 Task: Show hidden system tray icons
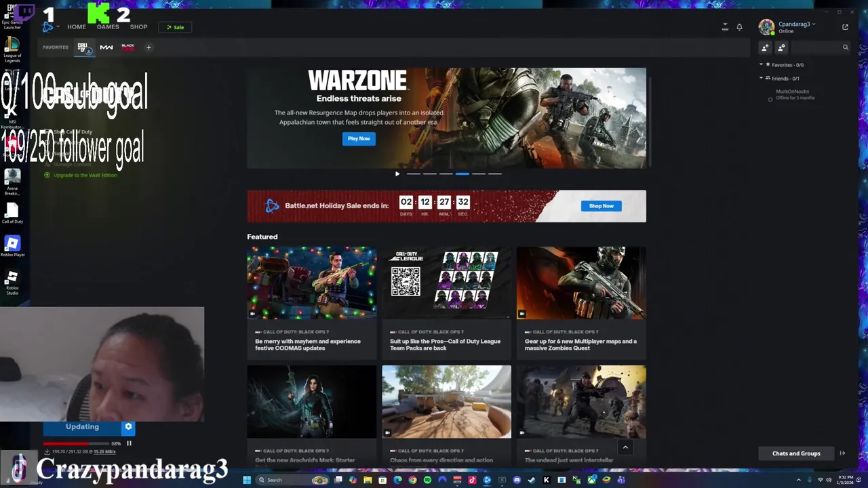coord(798,480)
